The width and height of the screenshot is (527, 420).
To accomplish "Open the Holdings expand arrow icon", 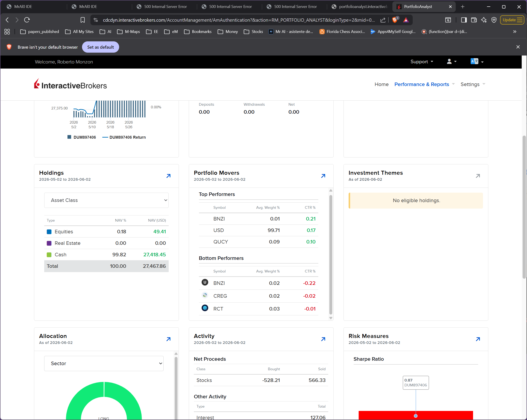I will pos(168,176).
